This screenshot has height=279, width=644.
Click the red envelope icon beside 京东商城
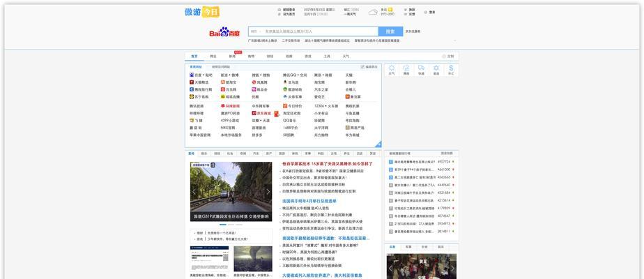coord(277,114)
